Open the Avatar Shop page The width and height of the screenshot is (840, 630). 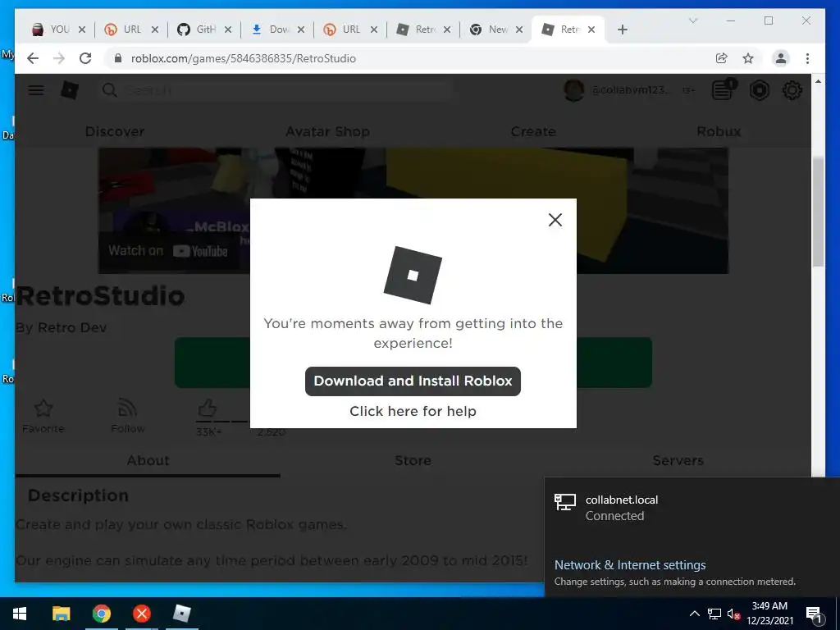click(327, 131)
